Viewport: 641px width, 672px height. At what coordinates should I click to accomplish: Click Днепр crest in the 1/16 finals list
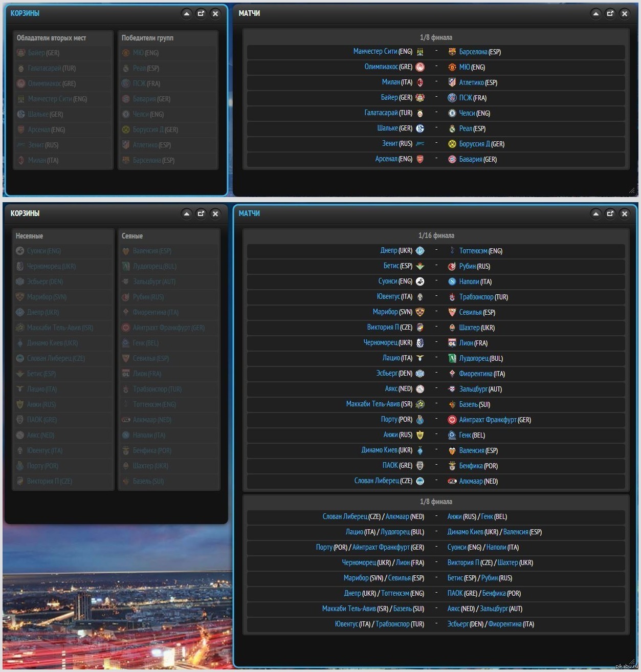click(420, 251)
